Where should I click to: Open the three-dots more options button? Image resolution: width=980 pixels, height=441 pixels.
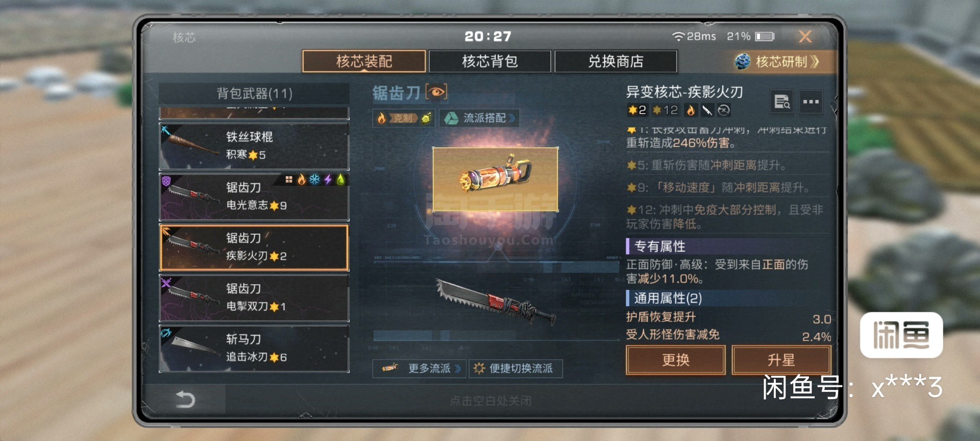(811, 102)
